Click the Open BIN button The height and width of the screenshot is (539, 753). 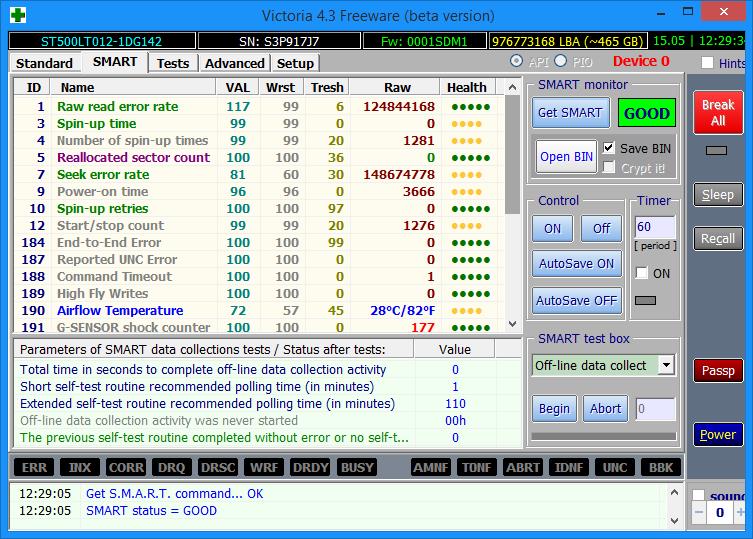click(566, 157)
